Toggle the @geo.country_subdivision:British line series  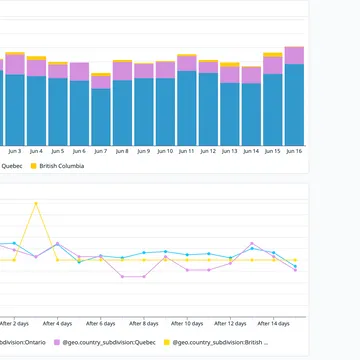pos(220,342)
